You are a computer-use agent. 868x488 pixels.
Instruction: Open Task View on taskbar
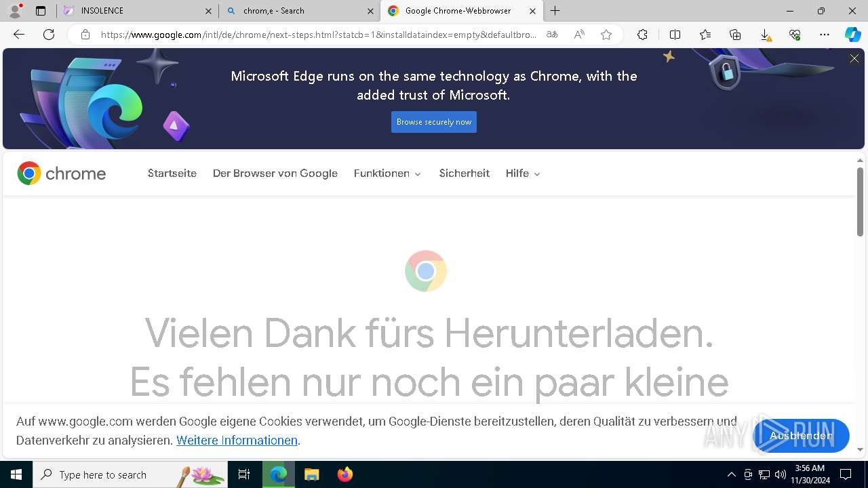244,474
